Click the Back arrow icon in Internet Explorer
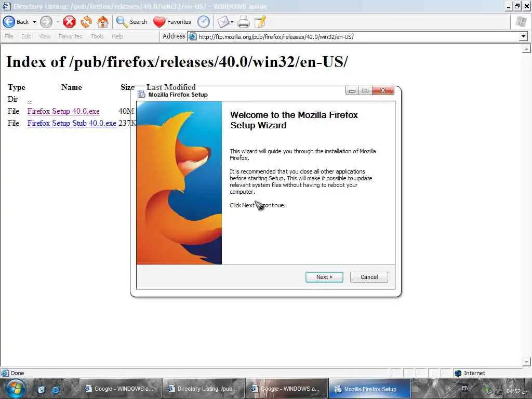532x399 pixels. tap(9, 22)
